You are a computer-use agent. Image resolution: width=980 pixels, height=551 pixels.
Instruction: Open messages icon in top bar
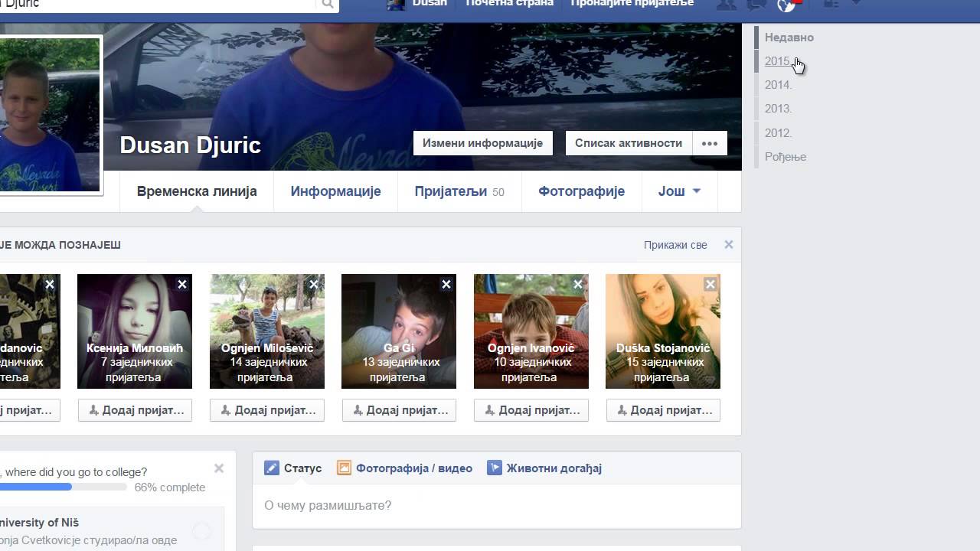click(x=756, y=5)
